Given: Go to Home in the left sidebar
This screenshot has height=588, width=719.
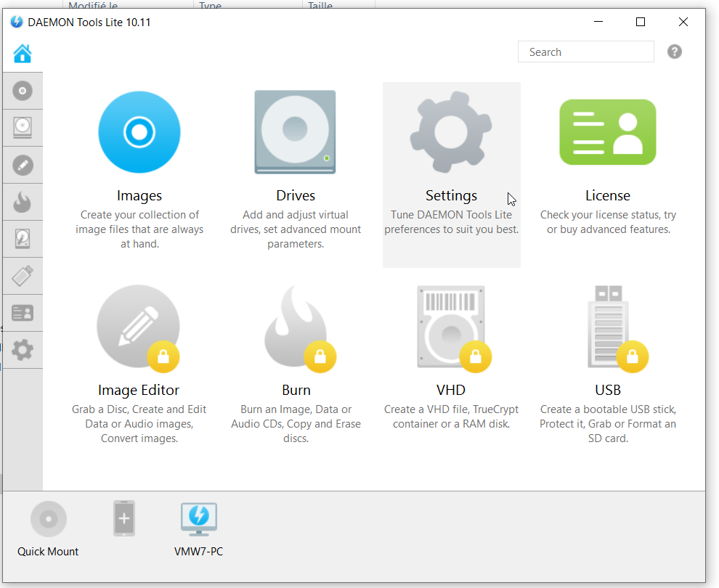Looking at the screenshot, I should click(x=23, y=54).
